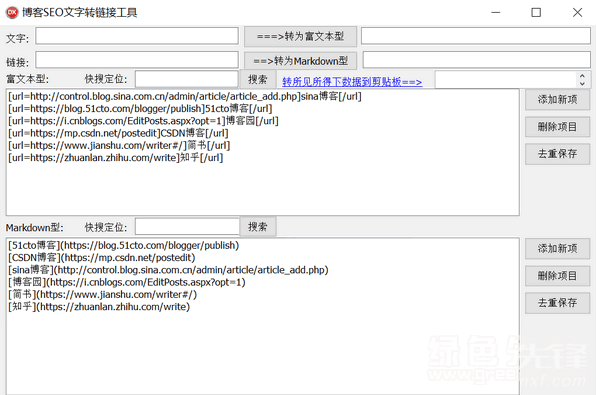This screenshot has height=395, width=597.
Task: Click the rich text output field at top right
Action: pos(476,36)
